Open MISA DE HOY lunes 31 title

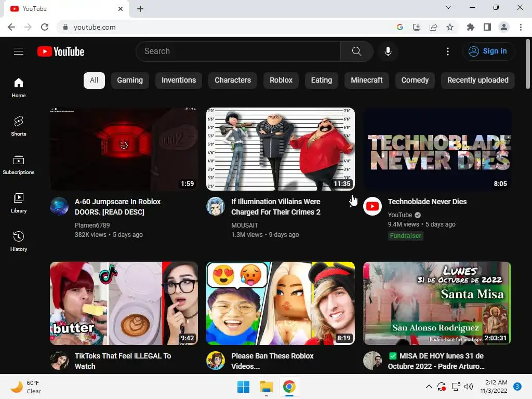click(x=436, y=361)
